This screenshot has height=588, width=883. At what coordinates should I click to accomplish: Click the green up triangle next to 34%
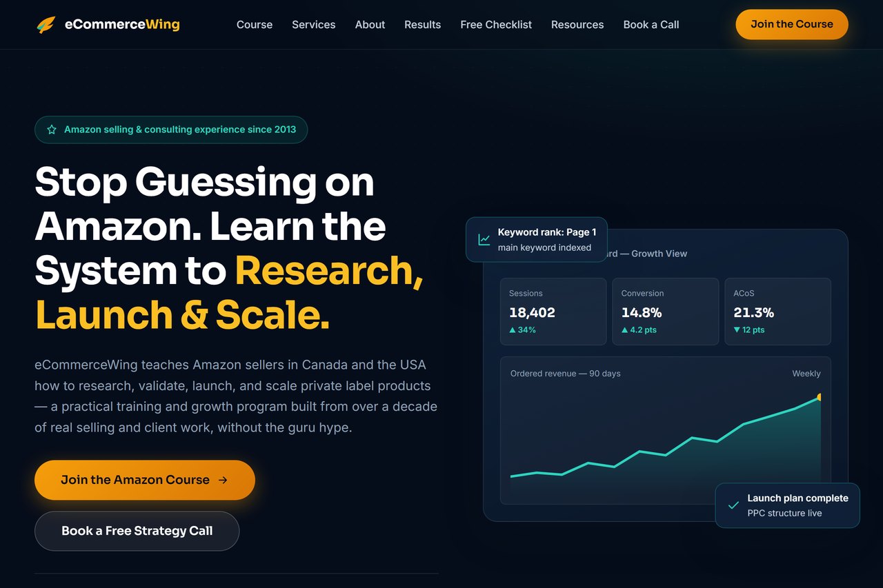coord(513,330)
